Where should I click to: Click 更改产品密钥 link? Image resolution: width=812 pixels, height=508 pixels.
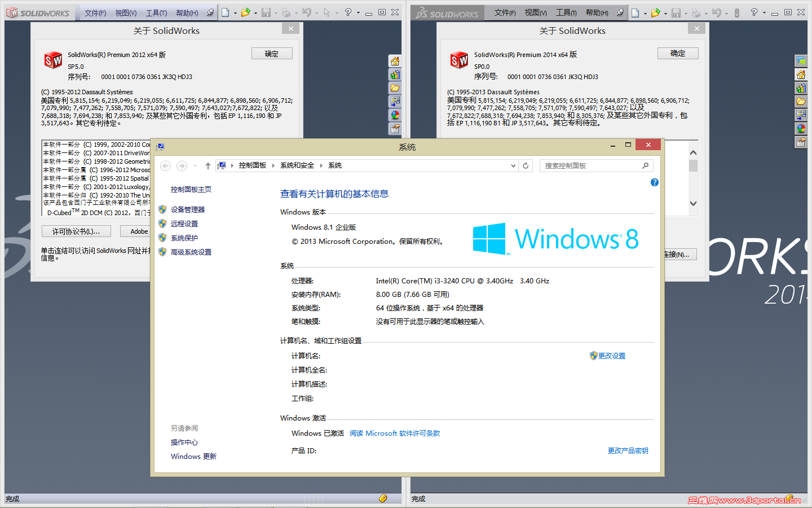click(628, 450)
